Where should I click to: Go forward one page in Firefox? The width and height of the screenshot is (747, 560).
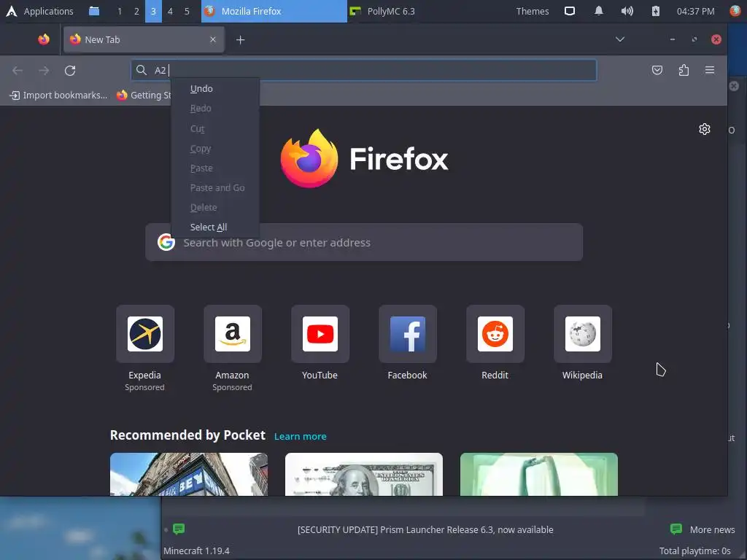44,71
